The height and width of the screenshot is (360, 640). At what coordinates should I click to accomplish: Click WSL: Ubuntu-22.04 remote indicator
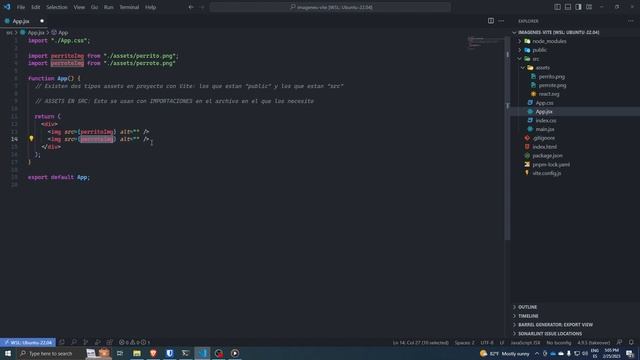click(x=28, y=342)
